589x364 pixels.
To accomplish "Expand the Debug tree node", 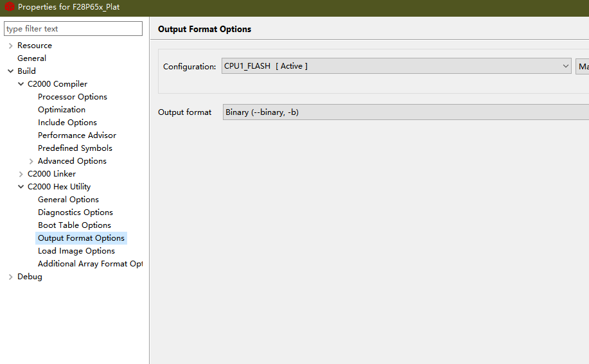I will coord(10,277).
